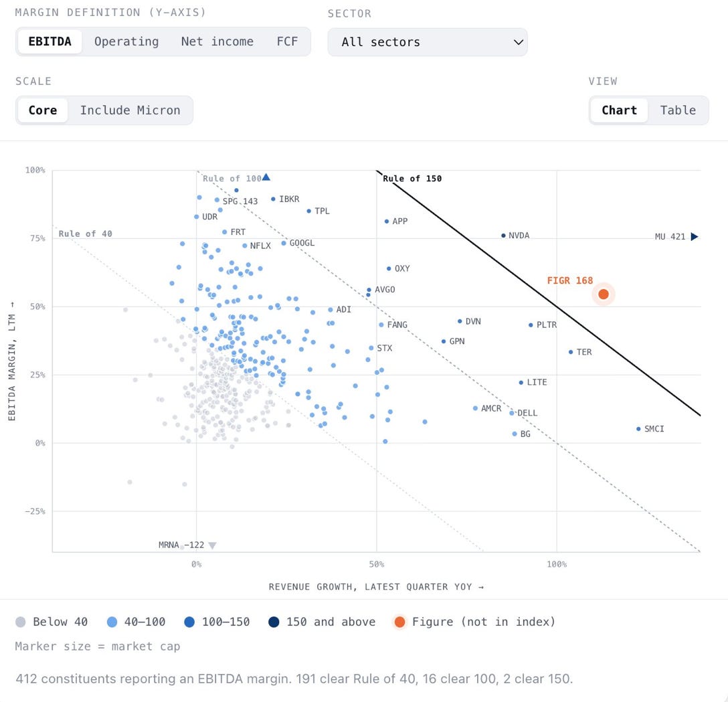The image size is (728, 702).
Task: Click the blue triangle beside Rule of 100
Action: (266, 177)
